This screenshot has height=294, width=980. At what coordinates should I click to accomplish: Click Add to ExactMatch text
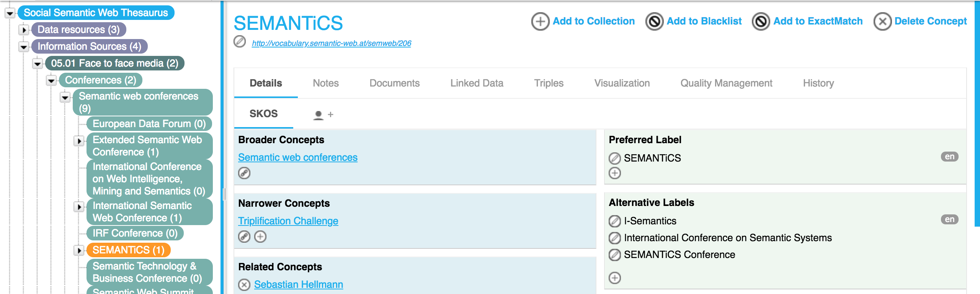point(818,21)
